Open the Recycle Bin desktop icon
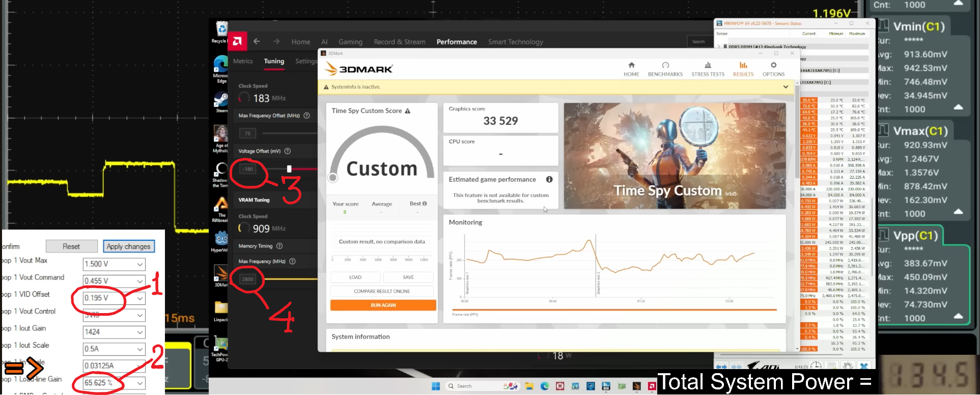The image size is (980, 395). point(220,32)
